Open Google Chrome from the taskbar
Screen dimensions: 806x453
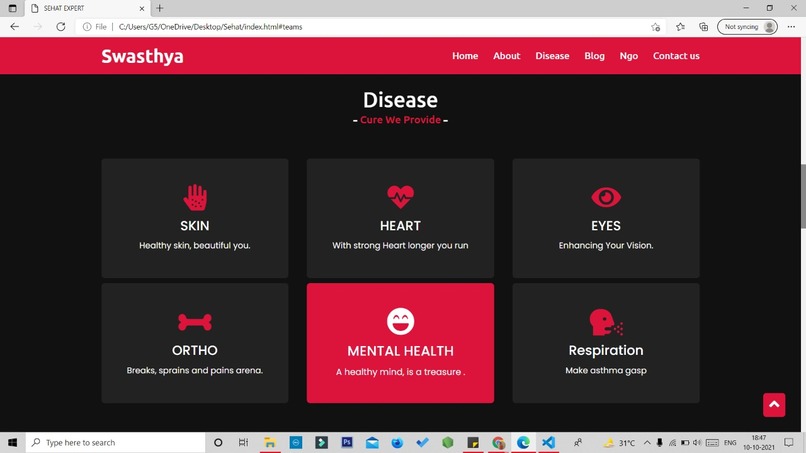[498, 442]
